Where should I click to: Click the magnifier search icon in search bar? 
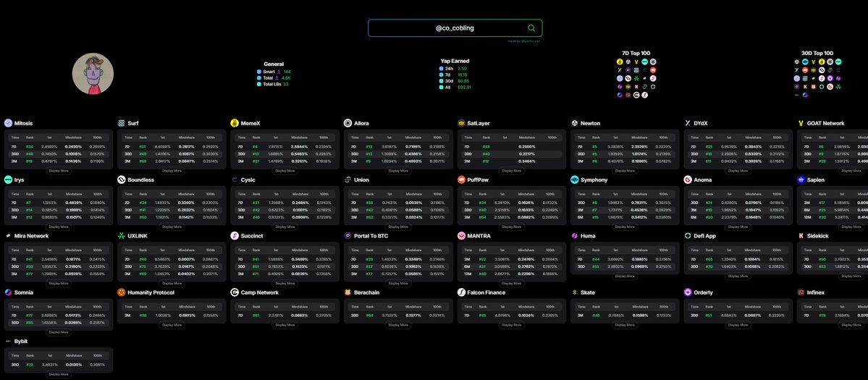pyautogui.click(x=531, y=28)
